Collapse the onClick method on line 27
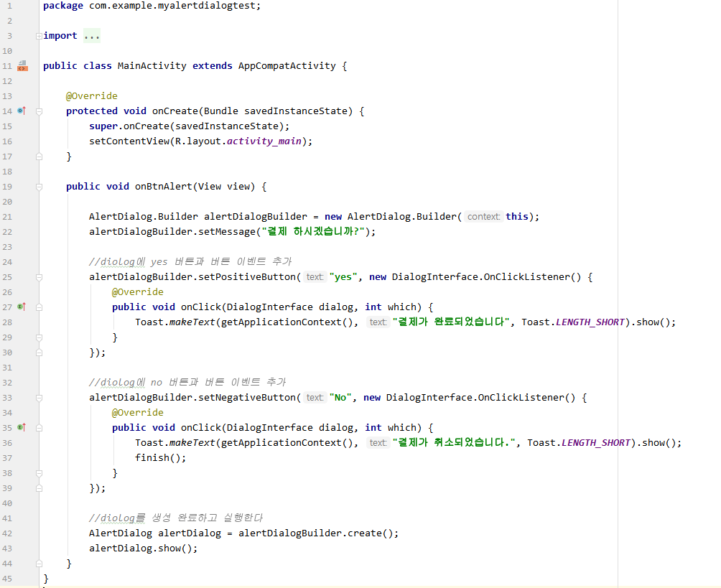The width and height of the screenshot is (721, 588). 39,307
